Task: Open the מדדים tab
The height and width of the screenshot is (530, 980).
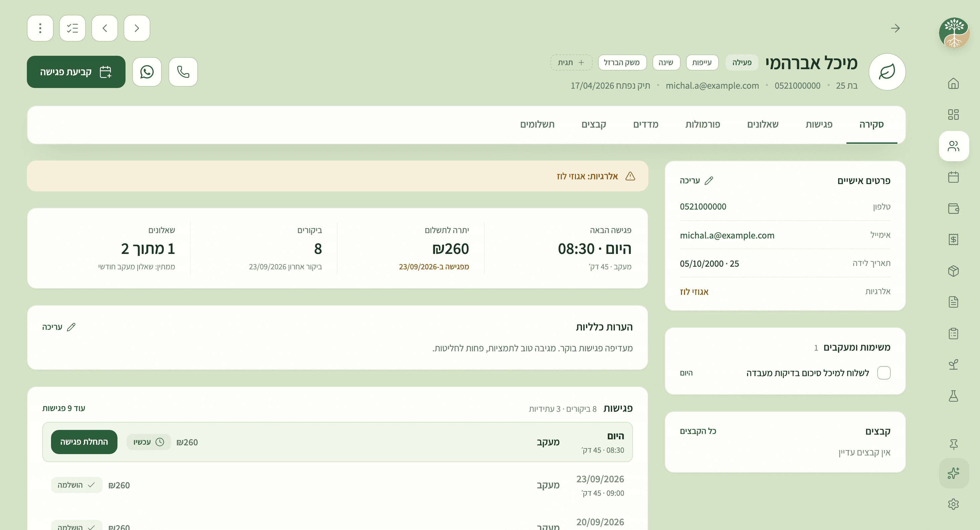Action: click(x=646, y=125)
